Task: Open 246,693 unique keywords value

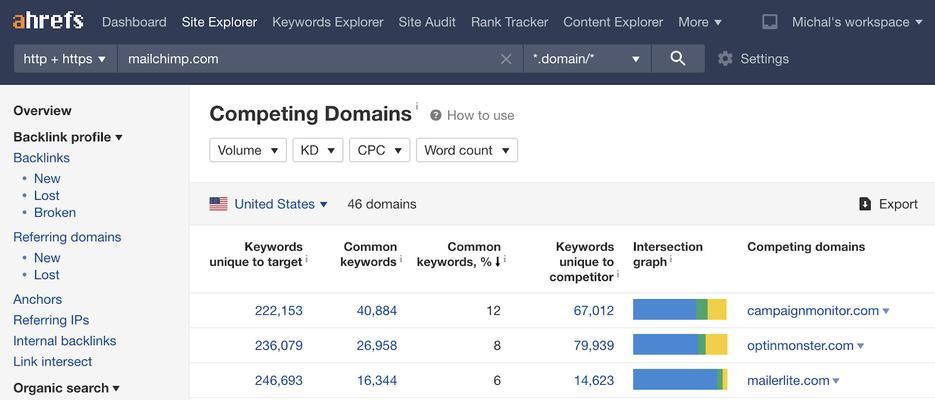Action: pos(278,380)
